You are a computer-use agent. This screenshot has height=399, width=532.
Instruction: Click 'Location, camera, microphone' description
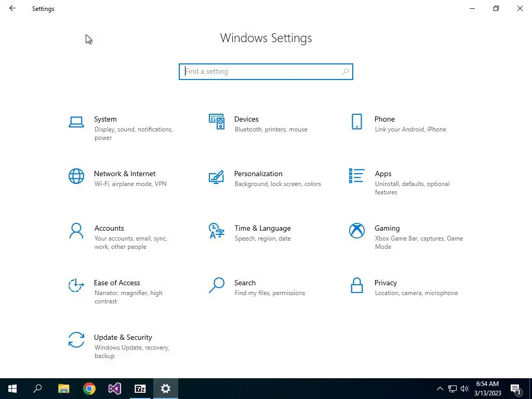point(416,293)
